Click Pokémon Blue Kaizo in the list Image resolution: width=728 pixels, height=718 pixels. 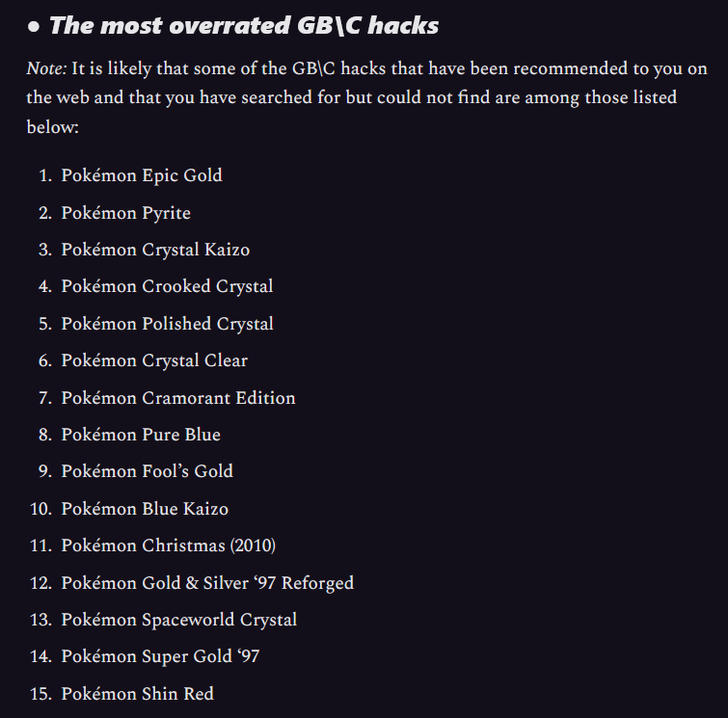[x=145, y=509]
